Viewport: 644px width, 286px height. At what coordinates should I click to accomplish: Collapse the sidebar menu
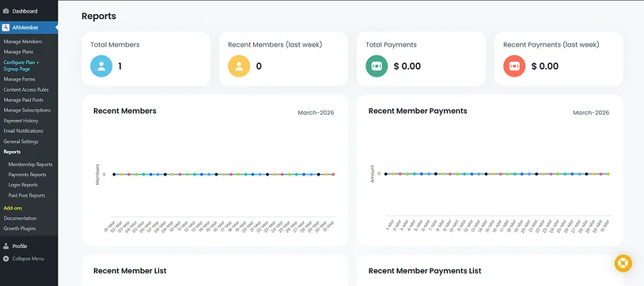click(x=28, y=258)
